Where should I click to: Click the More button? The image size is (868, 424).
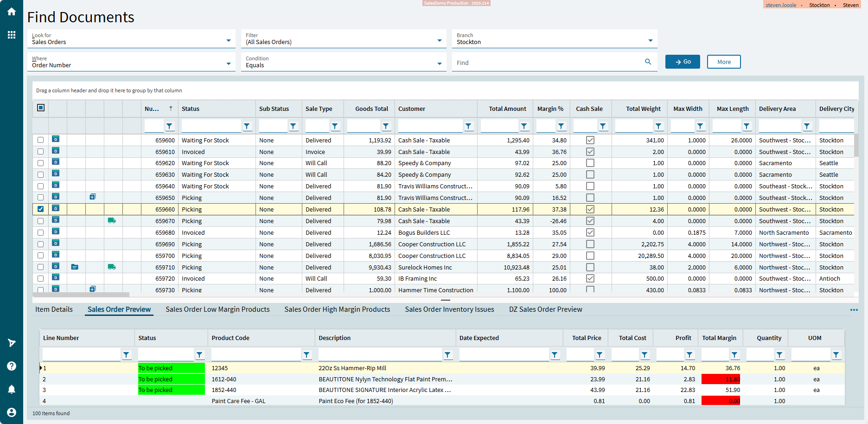(723, 62)
